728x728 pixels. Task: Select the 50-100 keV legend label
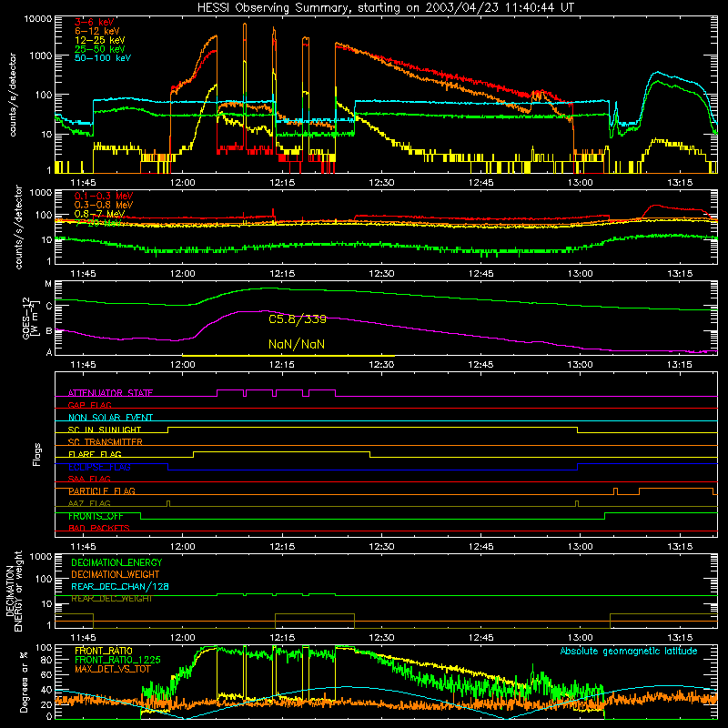tap(103, 57)
